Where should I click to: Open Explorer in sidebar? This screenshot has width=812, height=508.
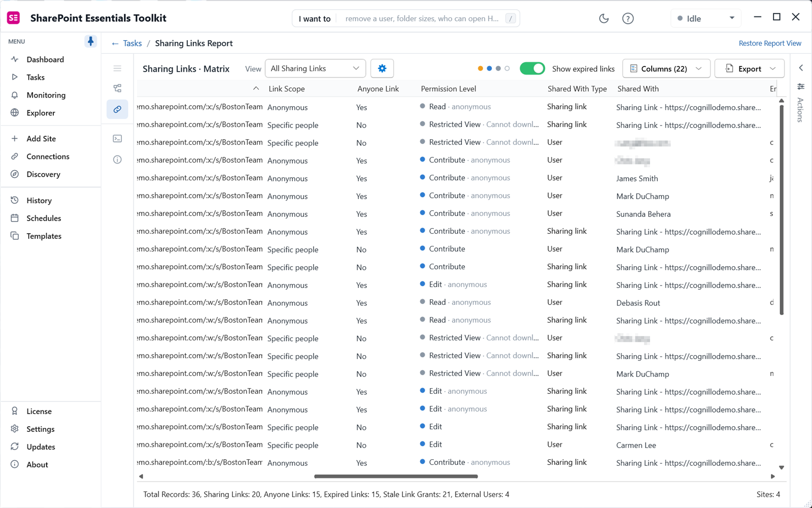point(41,113)
